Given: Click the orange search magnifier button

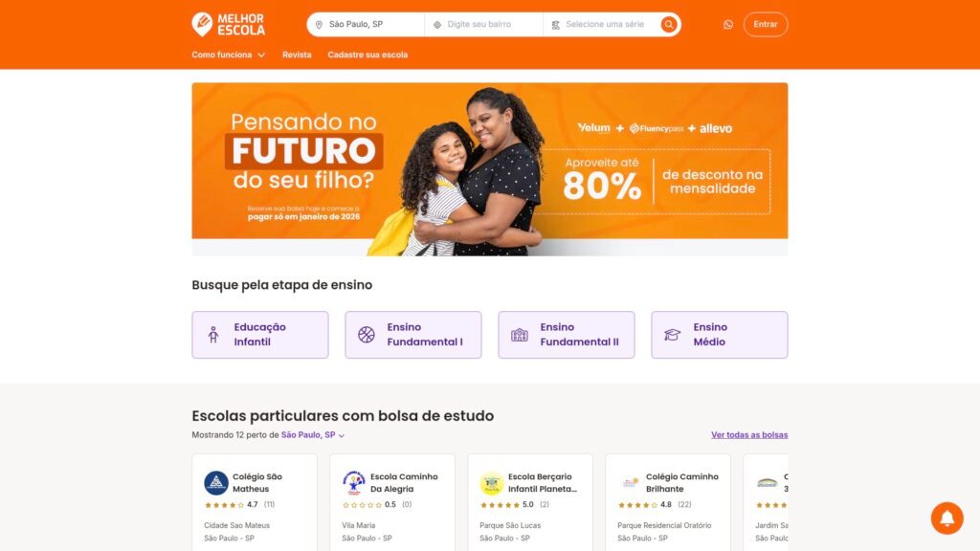Looking at the screenshot, I should pyautogui.click(x=669, y=24).
